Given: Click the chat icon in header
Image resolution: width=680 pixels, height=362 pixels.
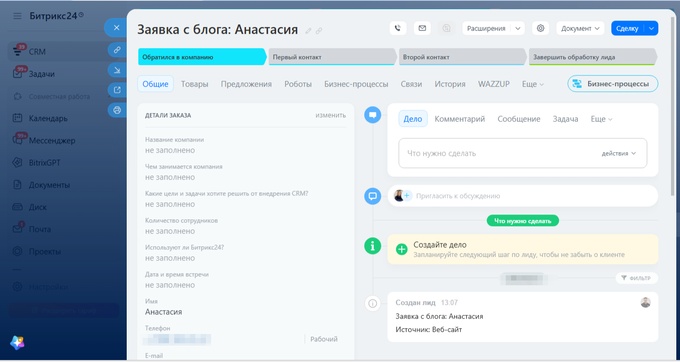Looking at the screenshot, I should (x=446, y=28).
